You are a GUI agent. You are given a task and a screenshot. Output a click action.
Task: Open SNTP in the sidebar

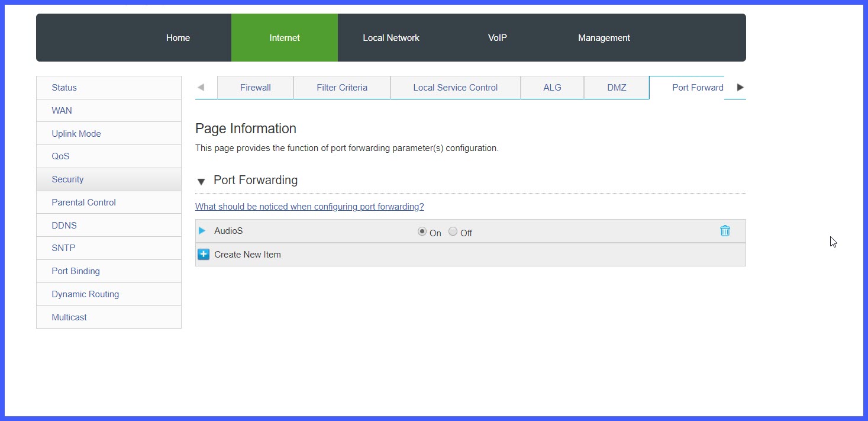109,248
